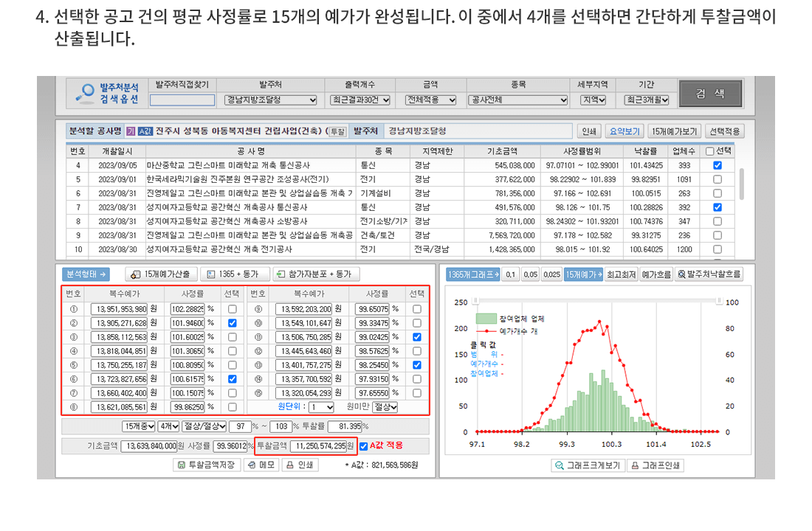Enlarge graph with 그래프크게보기
The image size is (812, 531).
pos(588,465)
